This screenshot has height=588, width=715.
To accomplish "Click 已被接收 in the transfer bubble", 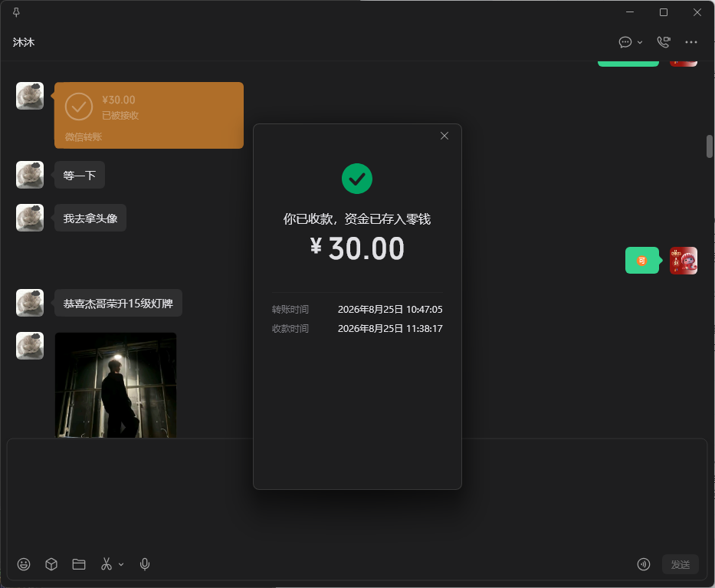I will pyautogui.click(x=120, y=116).
